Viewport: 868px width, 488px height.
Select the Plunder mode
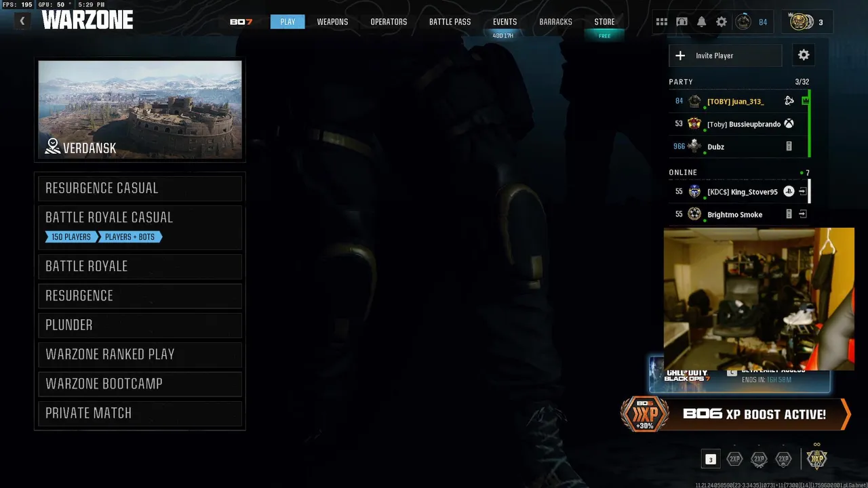click(140, 325)
